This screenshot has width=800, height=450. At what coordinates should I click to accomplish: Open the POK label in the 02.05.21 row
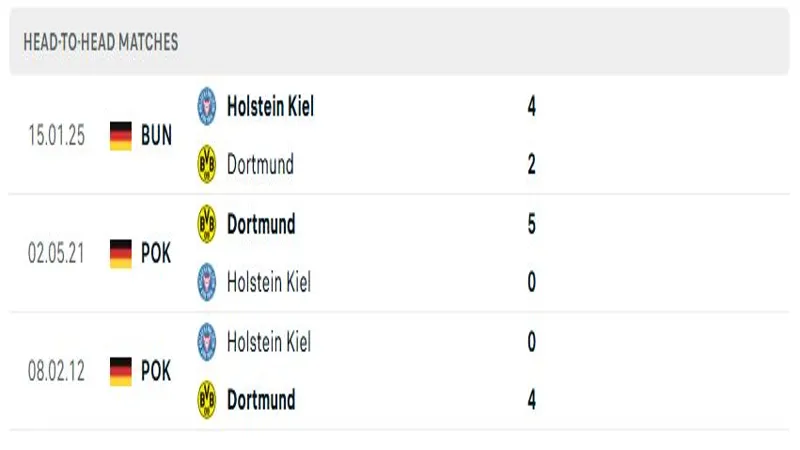tap(156, 253)
